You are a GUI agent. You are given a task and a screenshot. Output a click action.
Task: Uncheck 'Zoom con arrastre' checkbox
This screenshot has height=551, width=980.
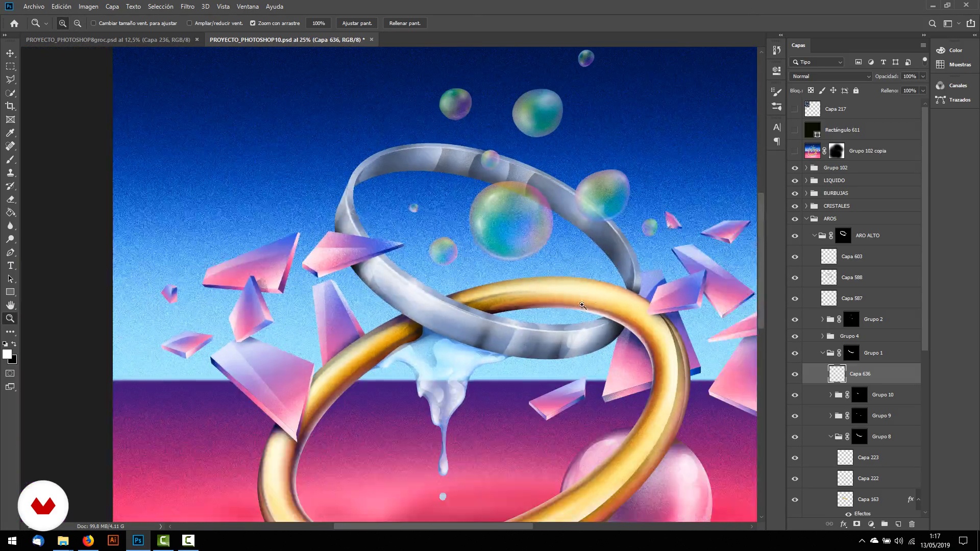[253, 23]
